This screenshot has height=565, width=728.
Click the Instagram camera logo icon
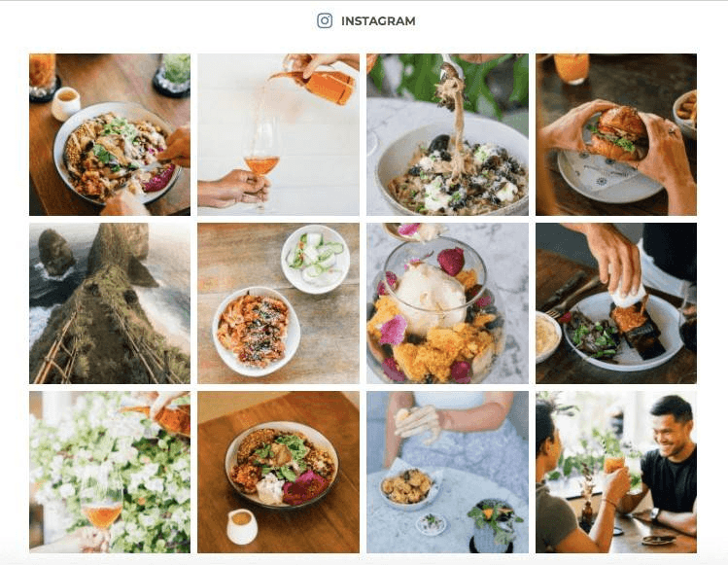325,21
